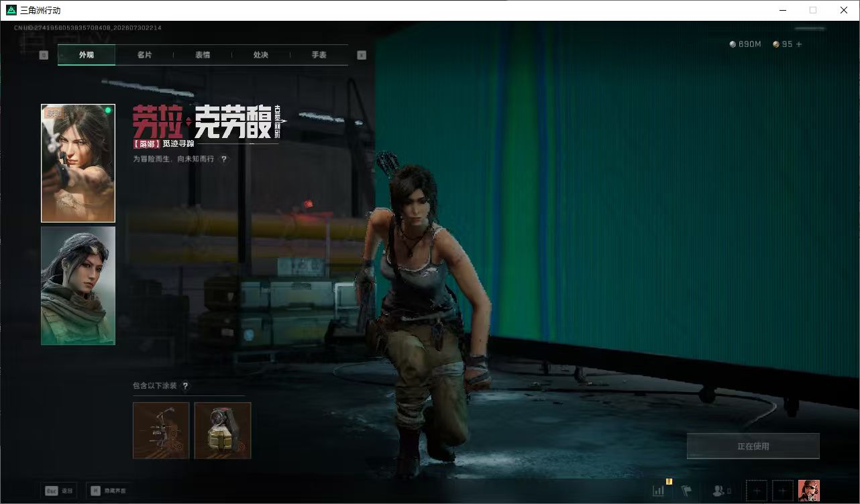The width and height of the screenshot is (860, 504).
Task: Add a teammate in the first empty slot
Action: [756, 491]
